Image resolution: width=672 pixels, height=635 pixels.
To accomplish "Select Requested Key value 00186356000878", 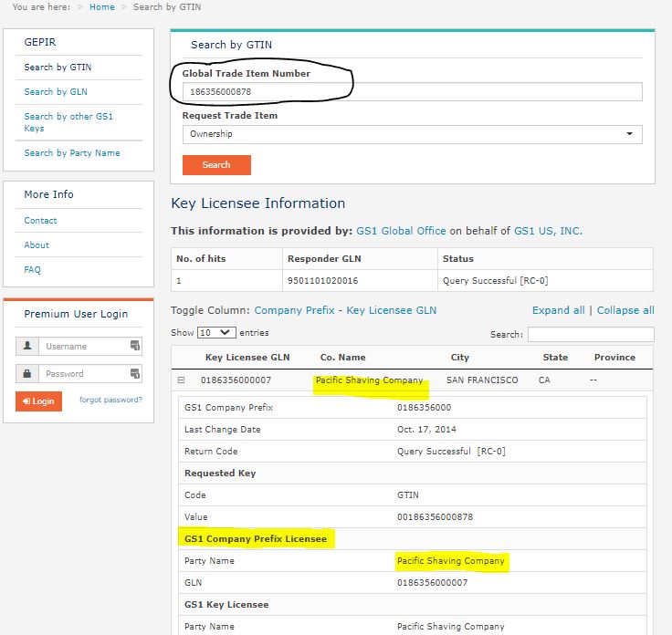I will 435,516.
